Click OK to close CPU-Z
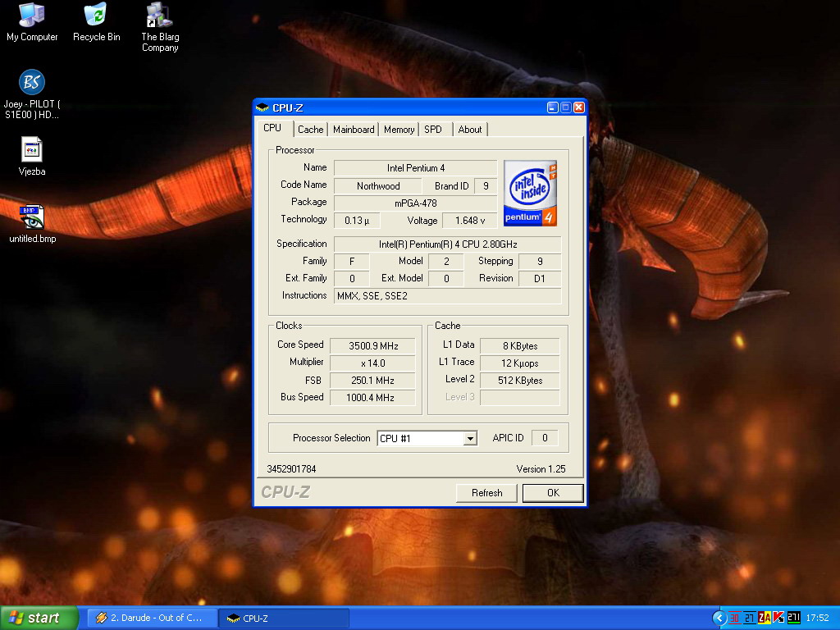 (553, 493)
